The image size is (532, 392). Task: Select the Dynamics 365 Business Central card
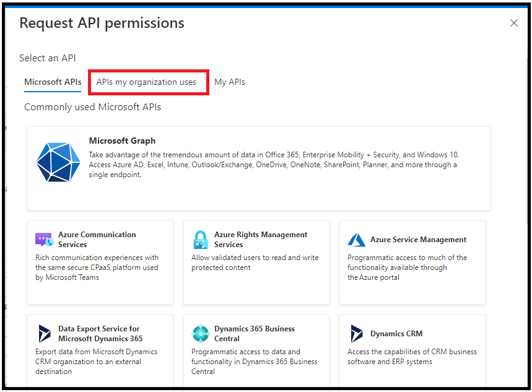pyautogui.click(x=256, y=353)
